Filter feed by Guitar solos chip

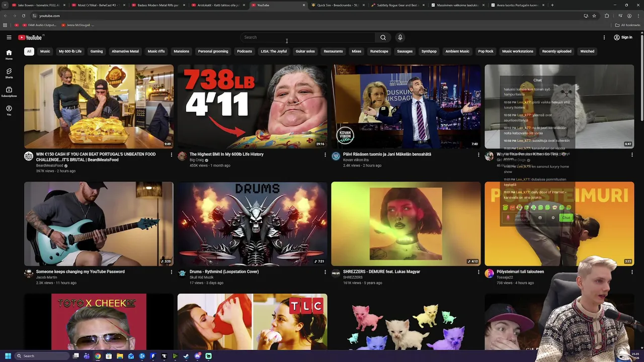(305, 51)
